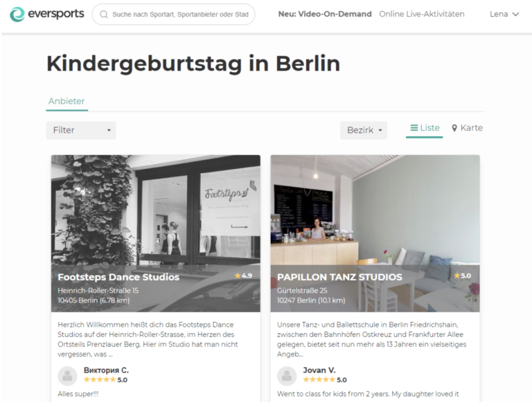Expand the Lena account menu

coord(504,15)
